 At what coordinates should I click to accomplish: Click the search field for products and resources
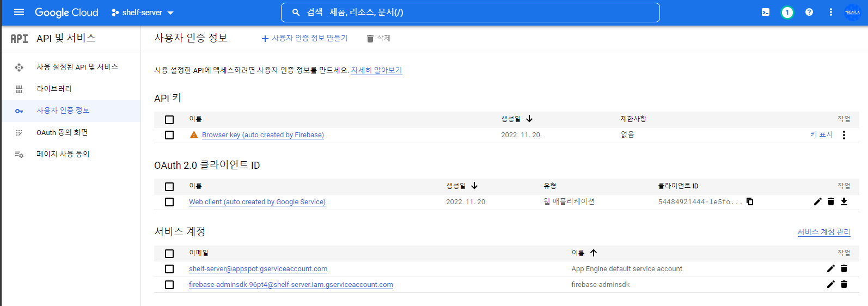(470, 12)
